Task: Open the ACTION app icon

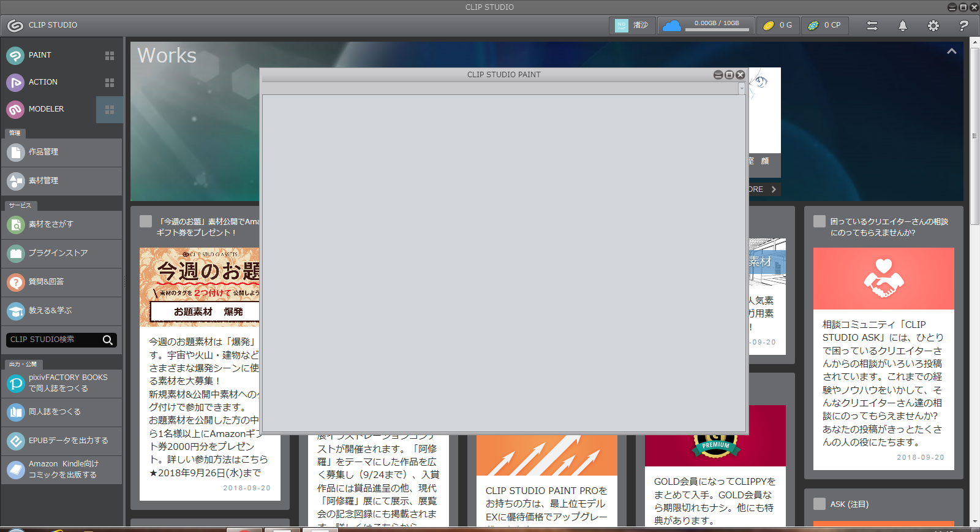Action: tap(15, 82)
